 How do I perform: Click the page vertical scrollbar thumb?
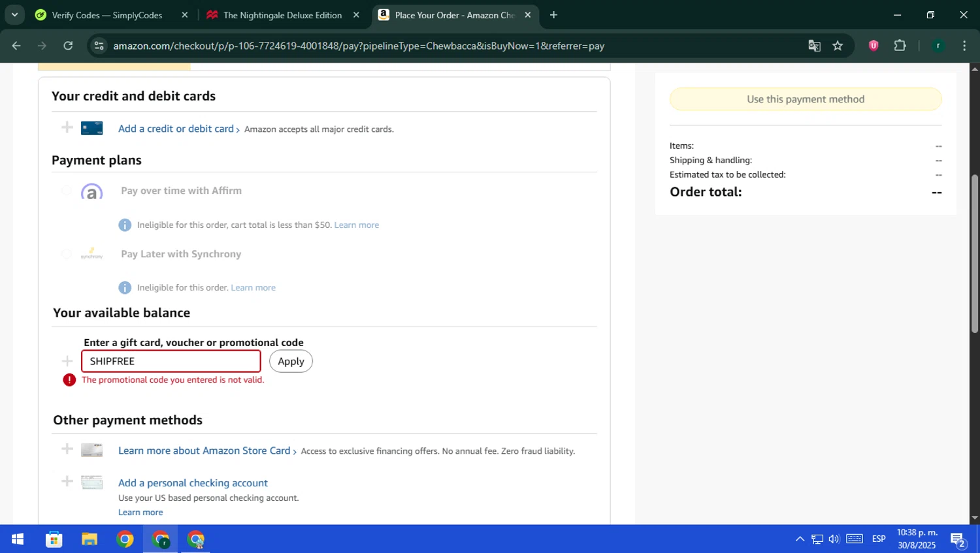coord(975,253)
